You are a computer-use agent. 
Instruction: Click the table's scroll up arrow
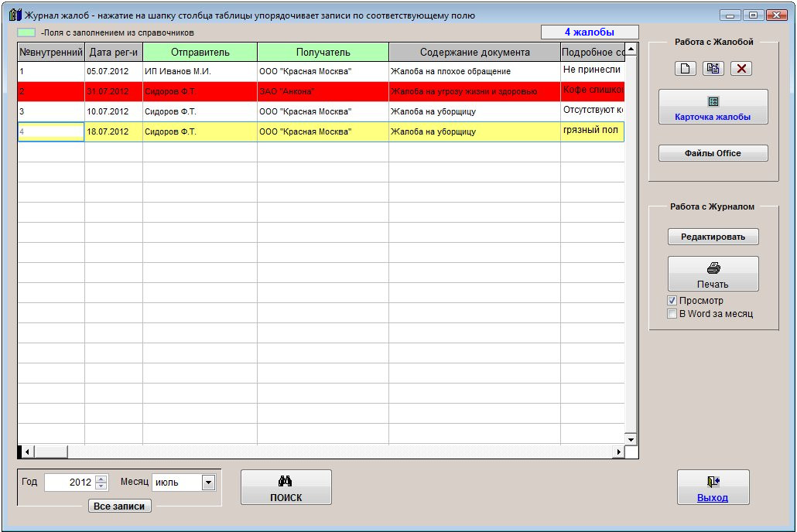point(631,49)
